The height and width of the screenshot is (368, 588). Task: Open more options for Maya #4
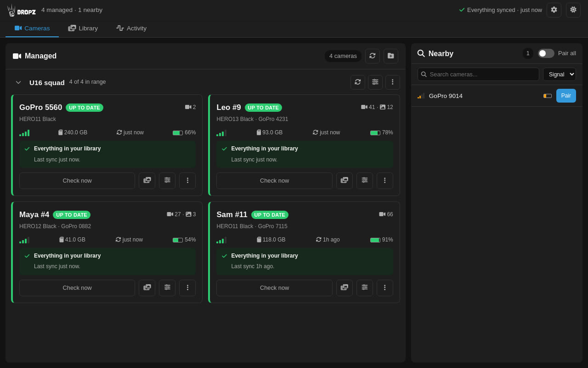(x=187, y=288)
